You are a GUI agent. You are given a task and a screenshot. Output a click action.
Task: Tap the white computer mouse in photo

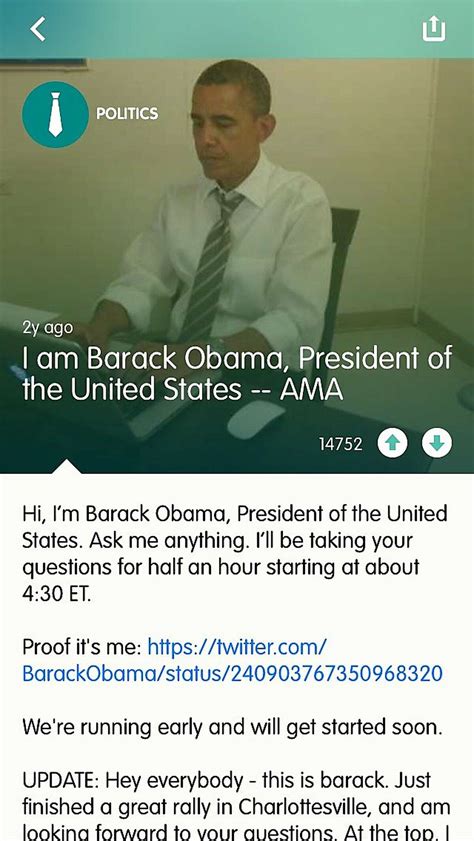(256, 419)
